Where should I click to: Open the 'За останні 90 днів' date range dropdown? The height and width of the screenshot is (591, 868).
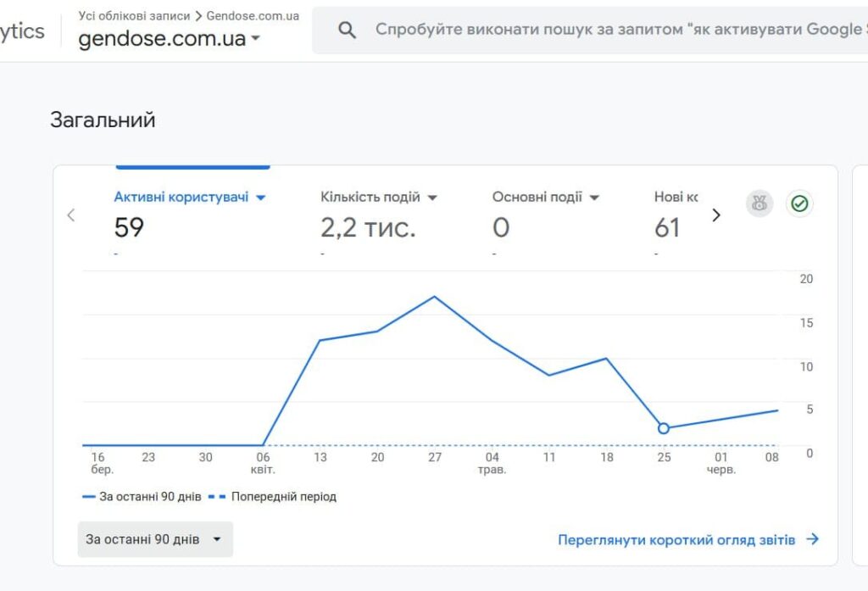pyautogui.click(x=155, y=539)
